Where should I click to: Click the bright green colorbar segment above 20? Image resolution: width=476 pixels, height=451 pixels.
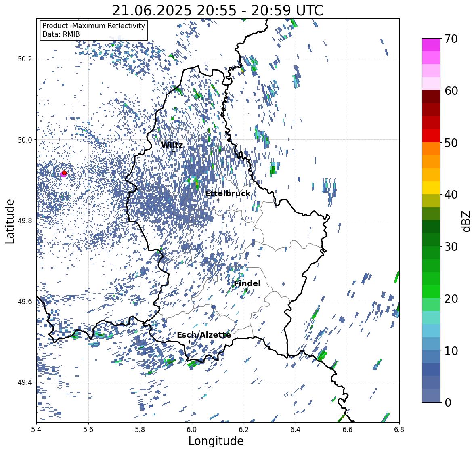[431, 292]
